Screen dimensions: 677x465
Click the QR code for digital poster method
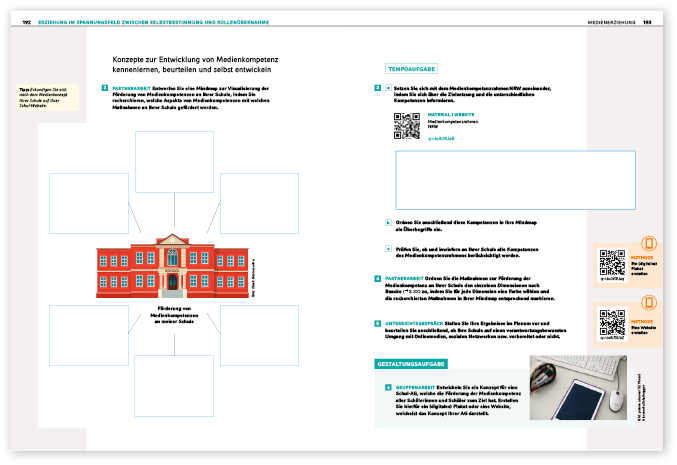pos(611,262)
